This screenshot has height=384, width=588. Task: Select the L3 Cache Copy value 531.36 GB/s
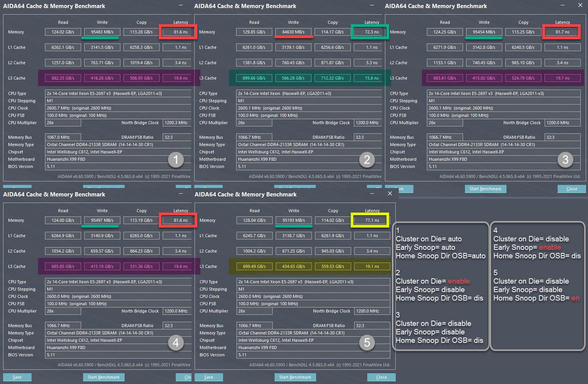pos(141,266)
